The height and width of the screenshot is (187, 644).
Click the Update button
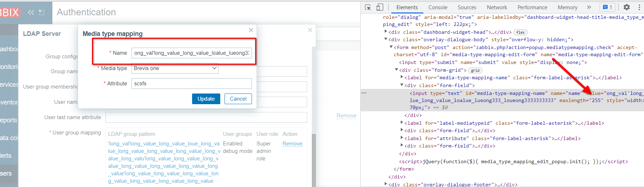pyautogui.click(x=206, y=99)
